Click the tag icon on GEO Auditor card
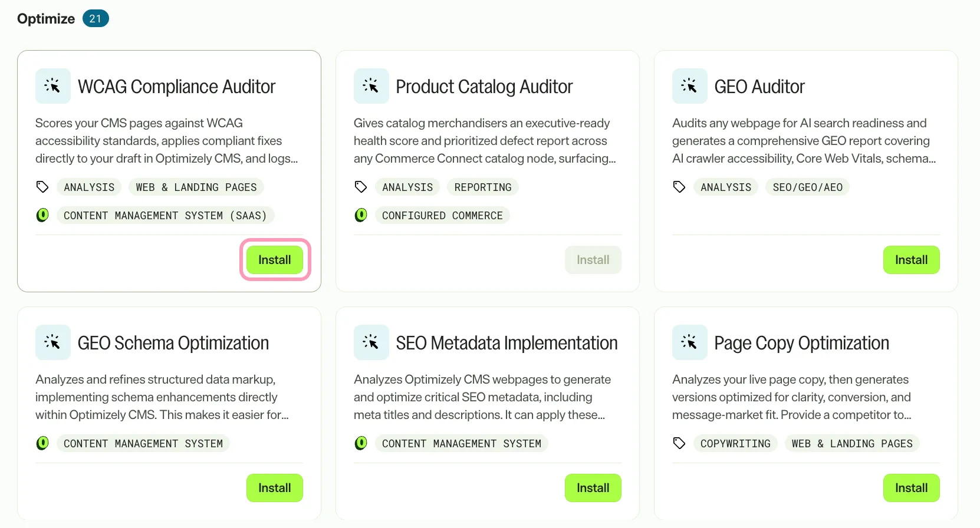The image size is (980, 528). 679,187
